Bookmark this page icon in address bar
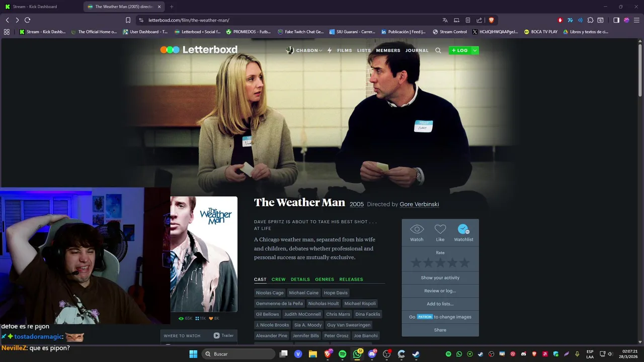 tap(128, 20)
